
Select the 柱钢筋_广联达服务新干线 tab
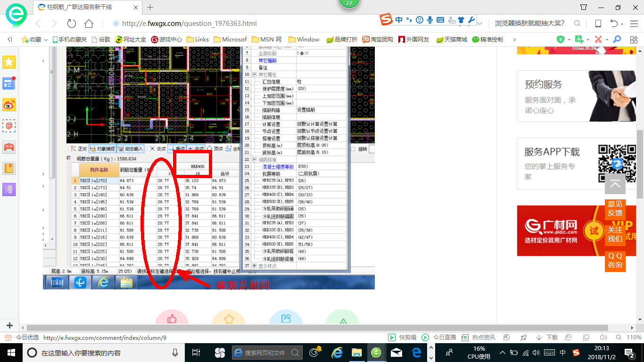coord(87,7)
